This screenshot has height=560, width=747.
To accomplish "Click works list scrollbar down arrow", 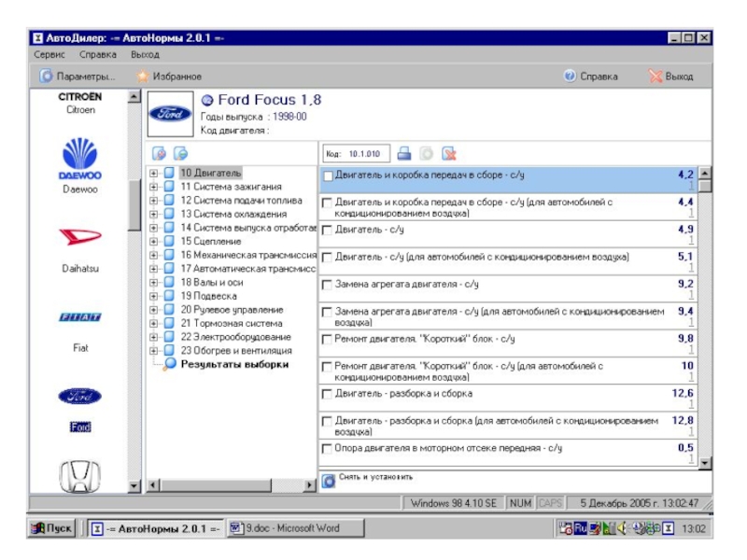I will click(x=705, y=462).
